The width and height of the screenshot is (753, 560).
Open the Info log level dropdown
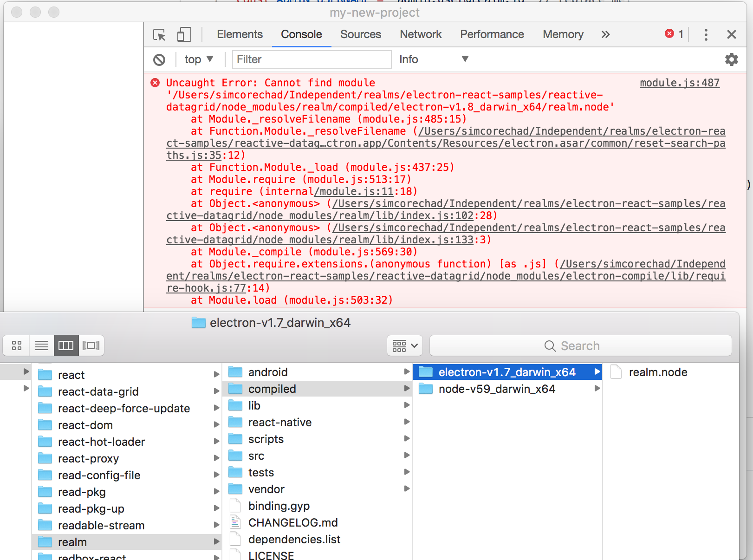434,59
